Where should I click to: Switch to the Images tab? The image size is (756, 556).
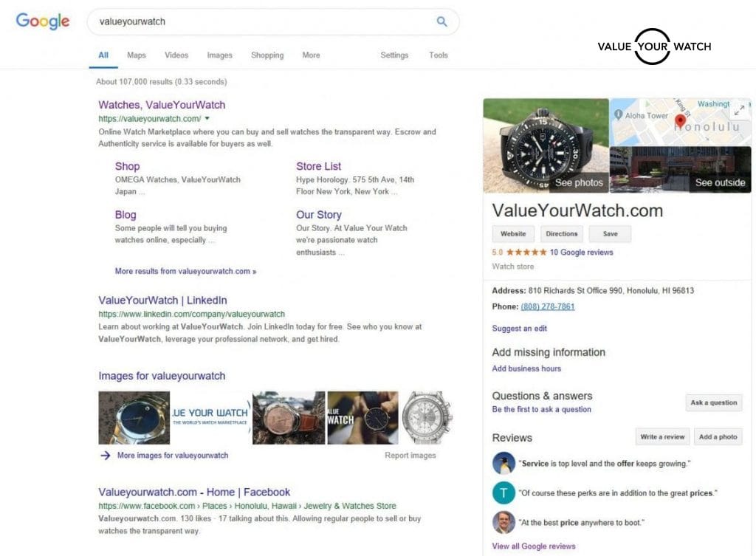(x=219, y=55)
